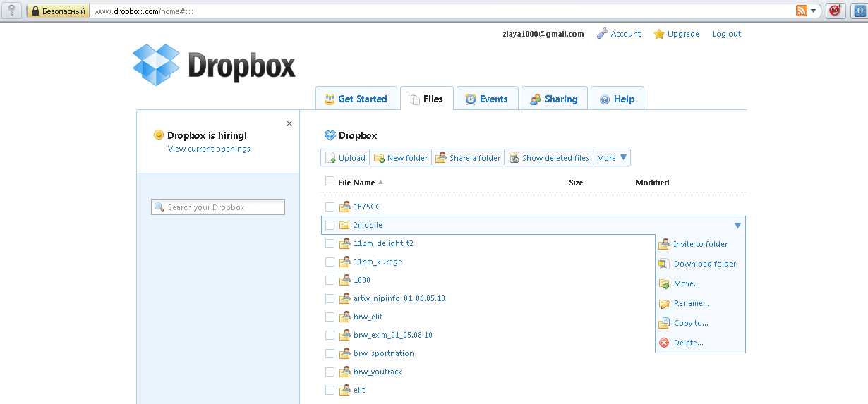This screenshot has height=404, width=868.
Task: Switch to the Get Started tab
Action: pyautogui.click(x=356, y=99)
